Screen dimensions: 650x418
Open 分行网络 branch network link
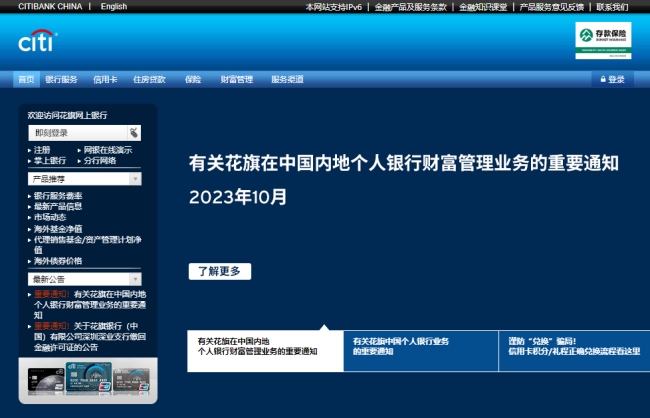pyautogui.click(x=100, y=160)
